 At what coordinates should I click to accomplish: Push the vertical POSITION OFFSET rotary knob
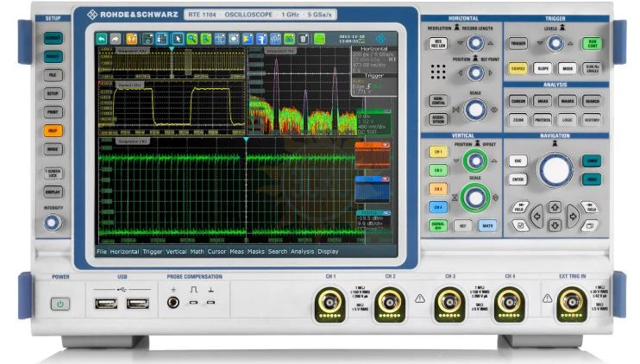click(x=475, y=160)
